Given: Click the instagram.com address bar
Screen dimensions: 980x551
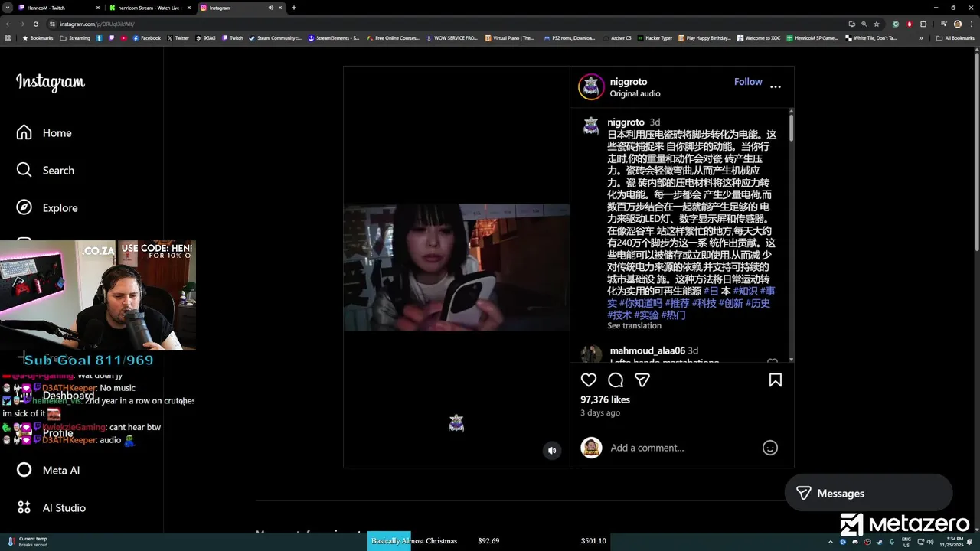Looking at the screenshot, I should coord(444,24).
